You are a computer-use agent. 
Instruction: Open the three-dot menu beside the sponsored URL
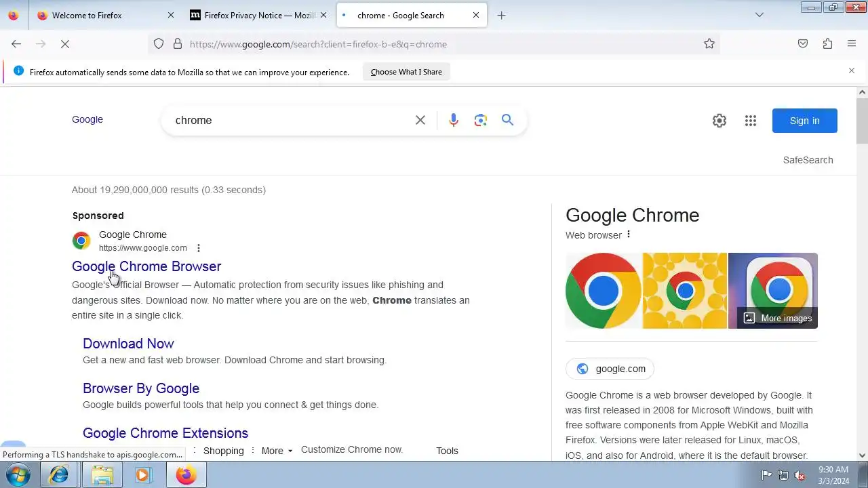click(198, 248)
